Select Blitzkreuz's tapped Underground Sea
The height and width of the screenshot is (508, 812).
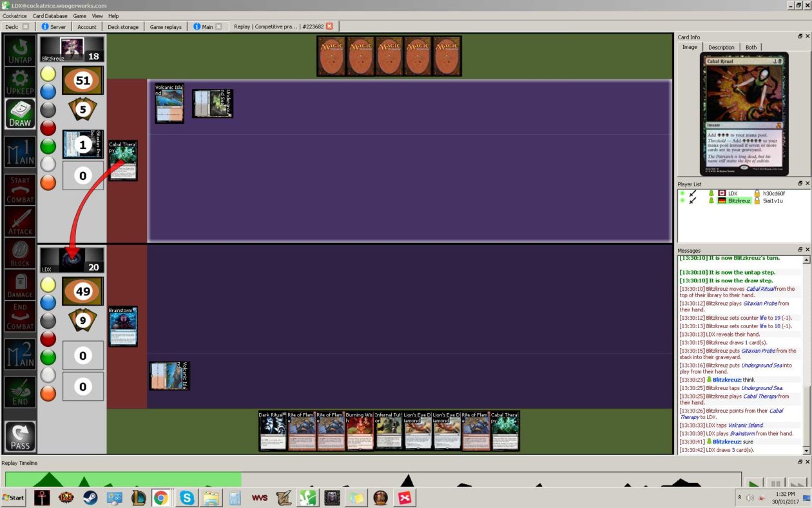tap(213, 104)
